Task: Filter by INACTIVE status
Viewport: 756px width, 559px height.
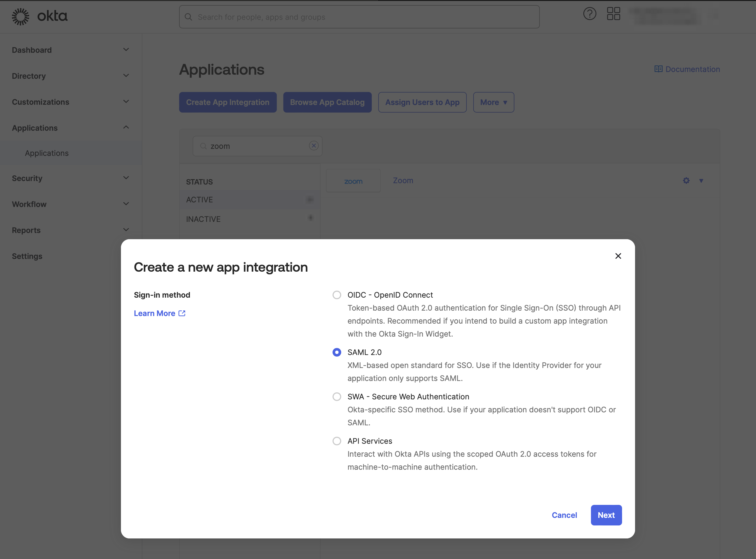Action: pyautogui.click(x=250, y=219)
